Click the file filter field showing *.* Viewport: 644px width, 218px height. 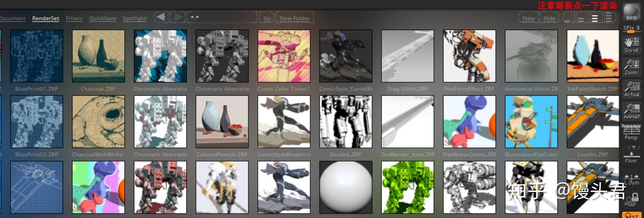point(222,18)
